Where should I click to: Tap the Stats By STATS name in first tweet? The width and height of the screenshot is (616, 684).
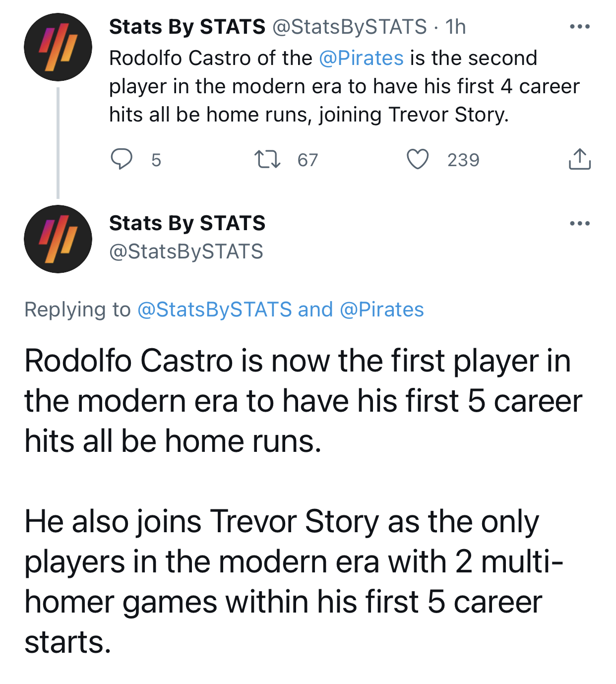tap(187, 27)
